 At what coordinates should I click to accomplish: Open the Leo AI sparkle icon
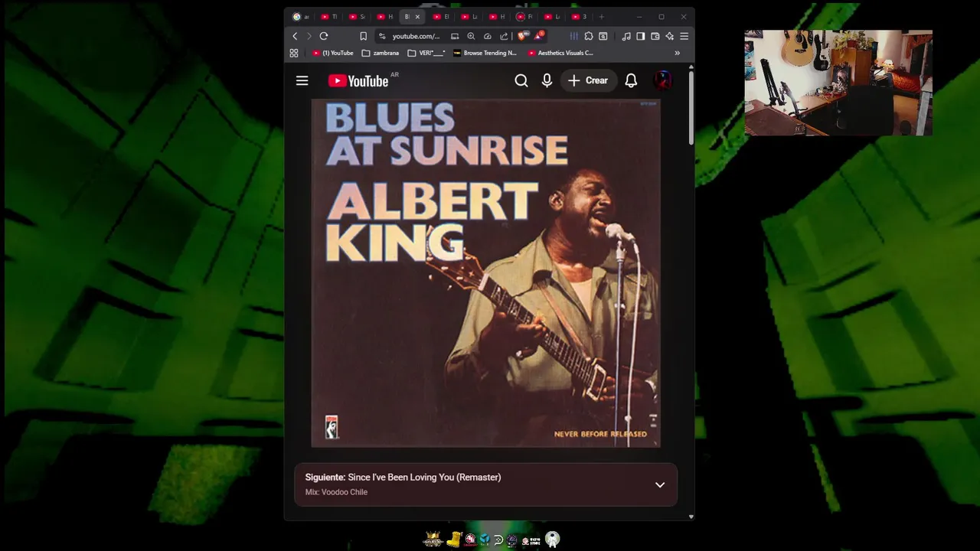point(669,36)
